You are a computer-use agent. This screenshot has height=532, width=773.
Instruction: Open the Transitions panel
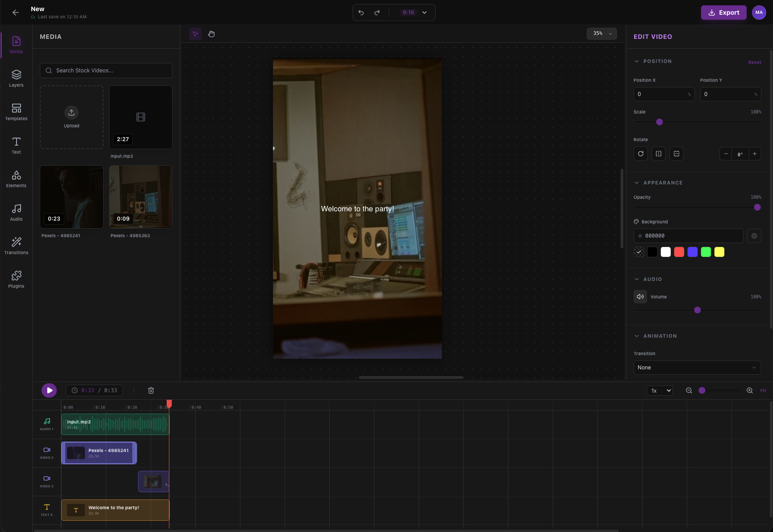(16, 246)
